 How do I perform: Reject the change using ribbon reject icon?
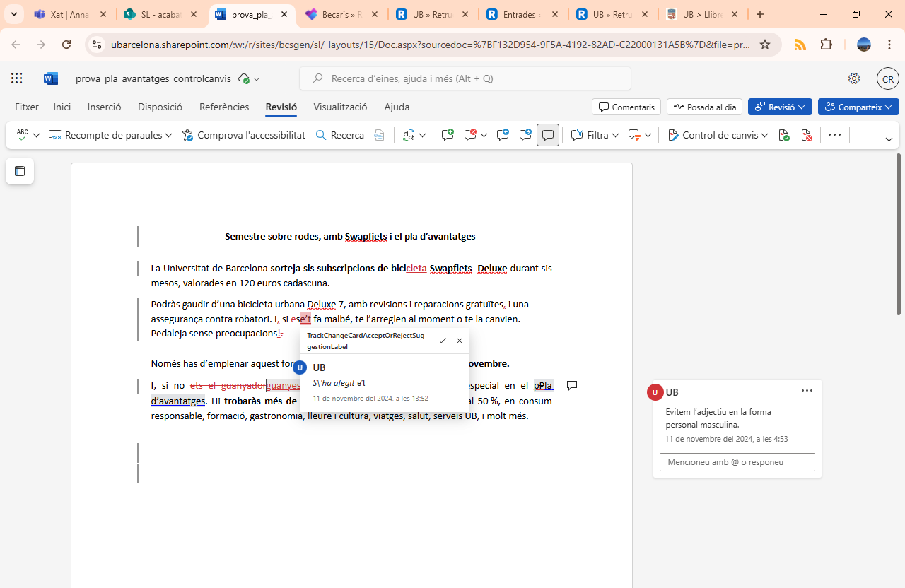pos(806,135)
